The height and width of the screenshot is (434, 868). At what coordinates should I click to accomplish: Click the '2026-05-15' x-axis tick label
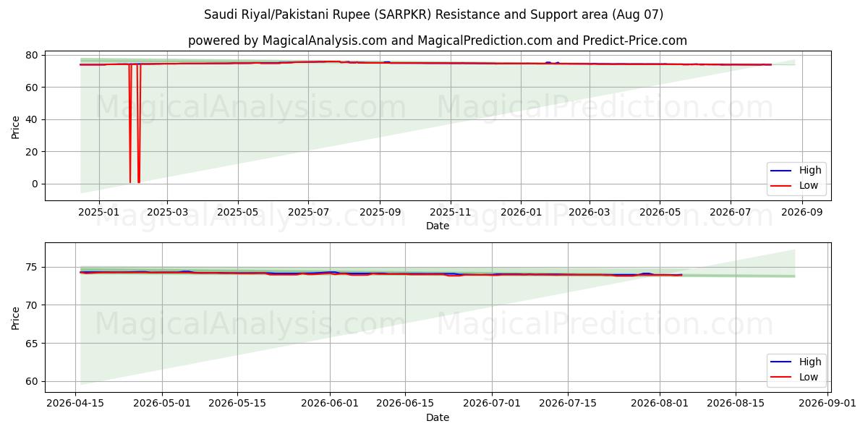[237, 404]
